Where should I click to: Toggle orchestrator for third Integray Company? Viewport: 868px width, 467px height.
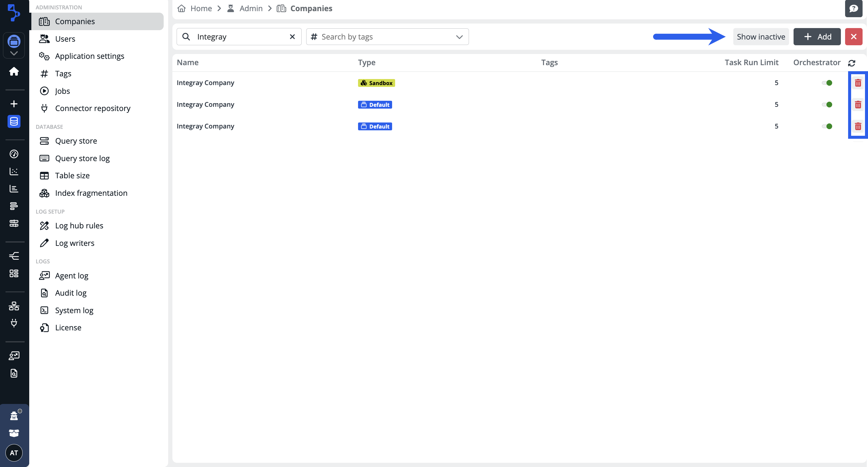pyautogui.click(x=827, y=126)
